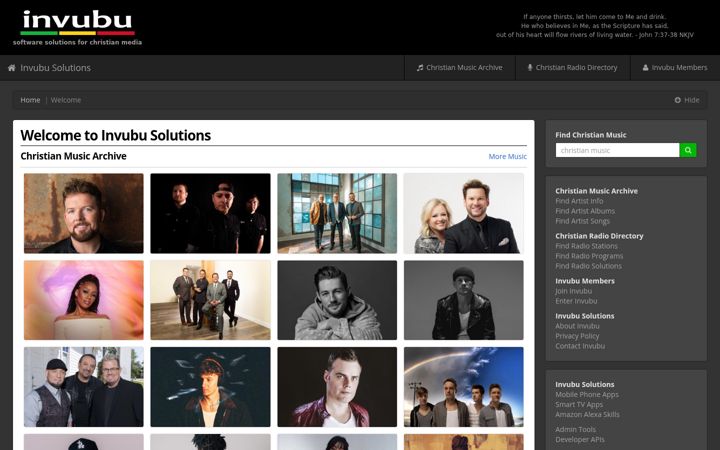Open Find Radio Solutions link
720x450 pixels.
(x=588, y=266)
